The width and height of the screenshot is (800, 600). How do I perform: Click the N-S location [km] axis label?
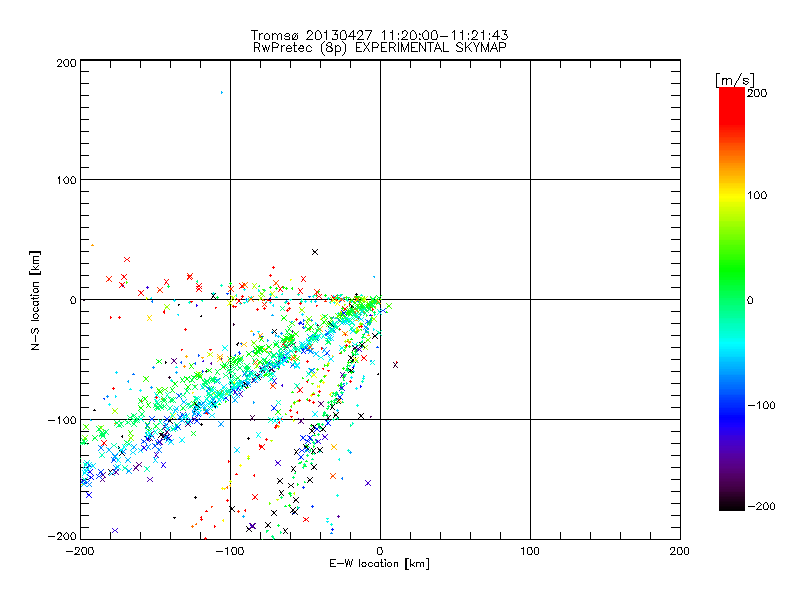35,301
